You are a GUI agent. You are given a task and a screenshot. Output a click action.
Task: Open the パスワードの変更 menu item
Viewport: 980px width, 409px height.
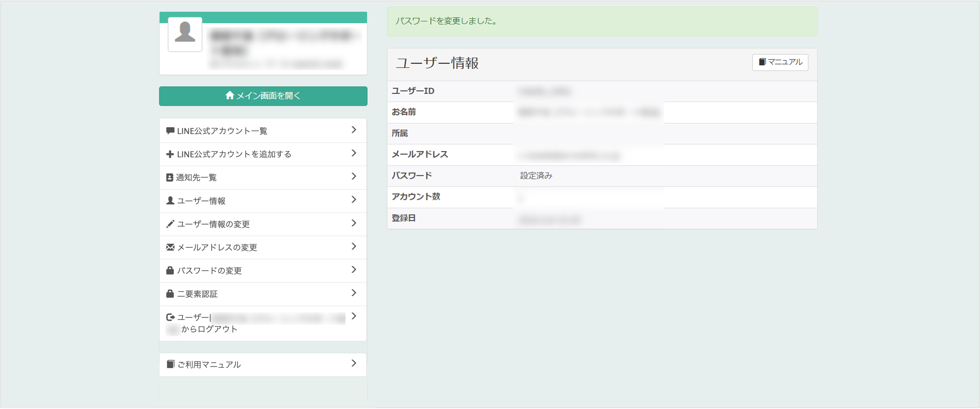click(x=210, y=271)
